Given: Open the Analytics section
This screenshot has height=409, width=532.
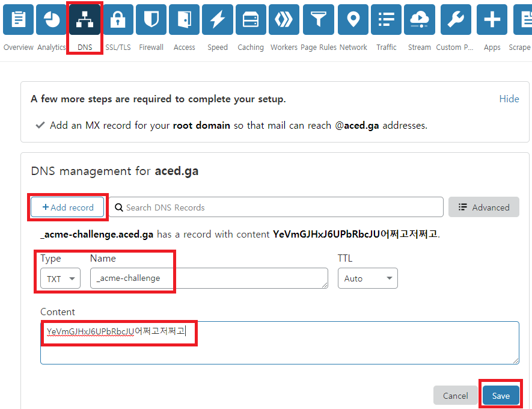Looking at the screenshot, I should tap(51, 20).
